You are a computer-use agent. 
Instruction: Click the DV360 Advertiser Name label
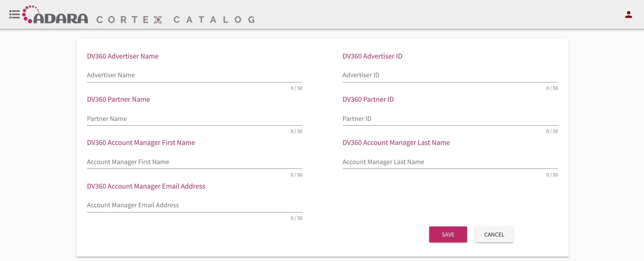click(x=123, y=56)
